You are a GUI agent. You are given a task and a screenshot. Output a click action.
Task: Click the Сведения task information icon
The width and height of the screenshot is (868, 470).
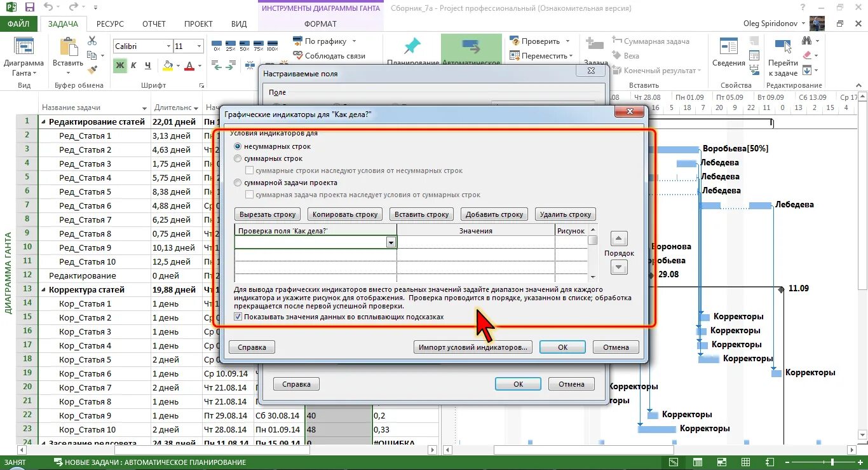coord(728,46)
